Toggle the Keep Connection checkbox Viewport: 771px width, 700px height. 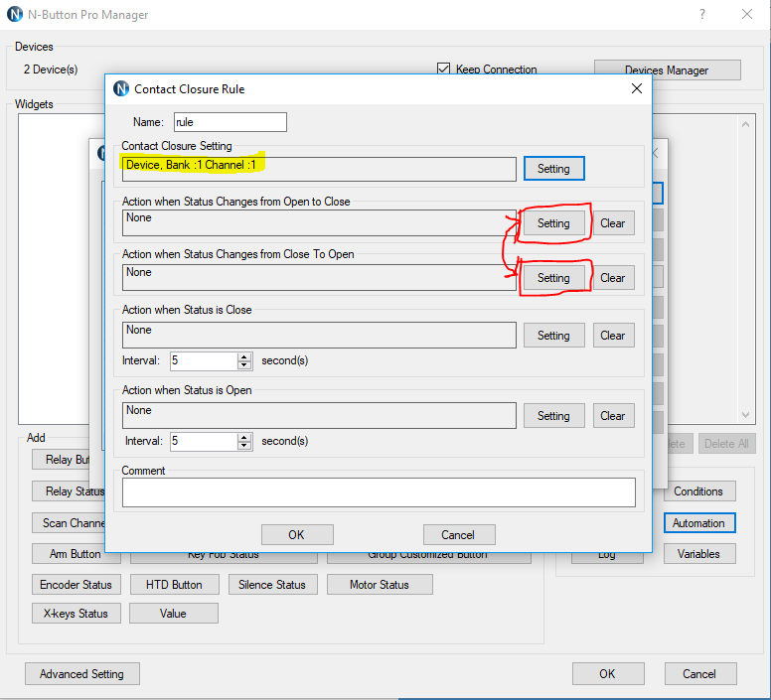click(x=443, y=70)
